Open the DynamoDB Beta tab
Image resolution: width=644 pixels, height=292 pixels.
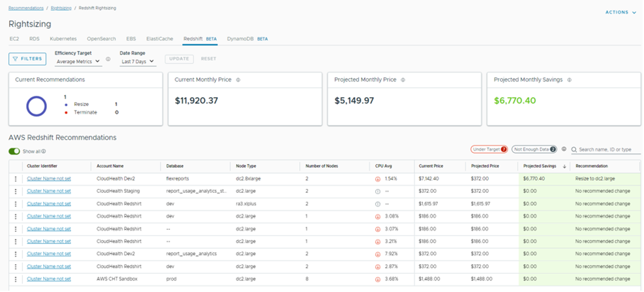[x=247, y=39]
